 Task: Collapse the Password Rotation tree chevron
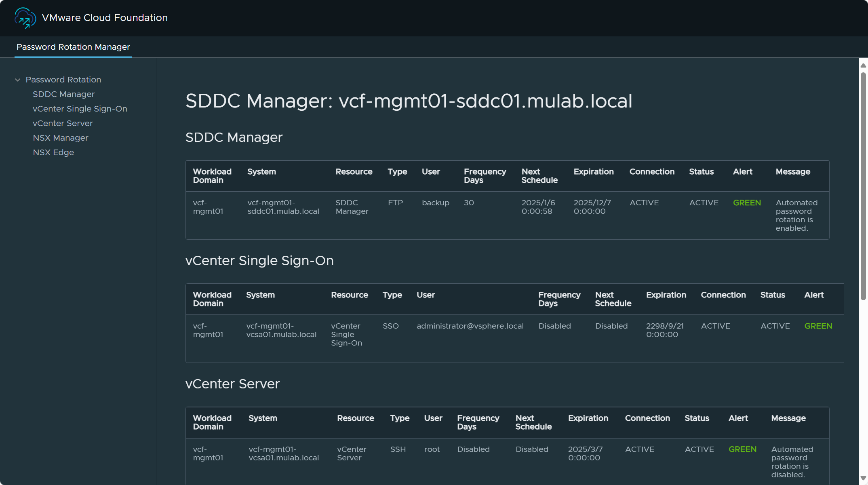tap(18, 80)
